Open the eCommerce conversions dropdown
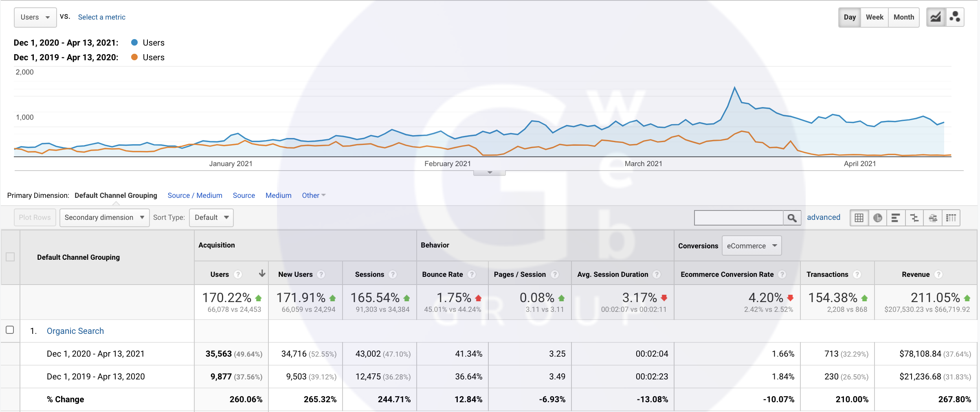The width and height of the screenshot is (980, 412). tap(751, 246)
